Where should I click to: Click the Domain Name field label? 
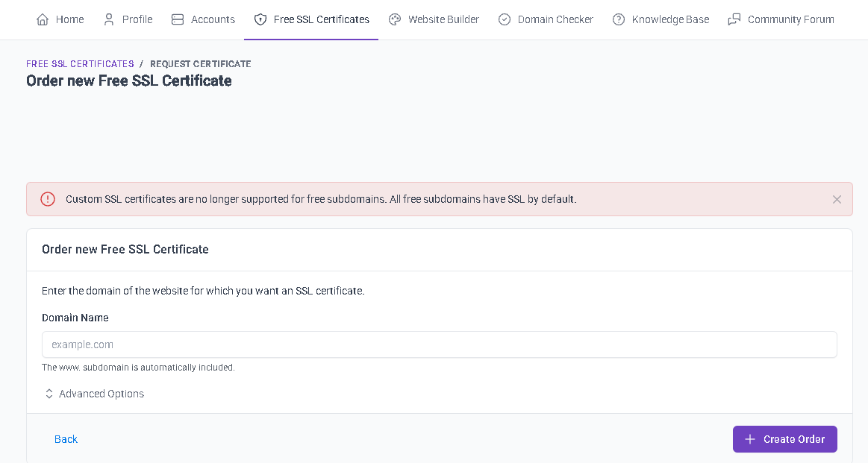75,318
